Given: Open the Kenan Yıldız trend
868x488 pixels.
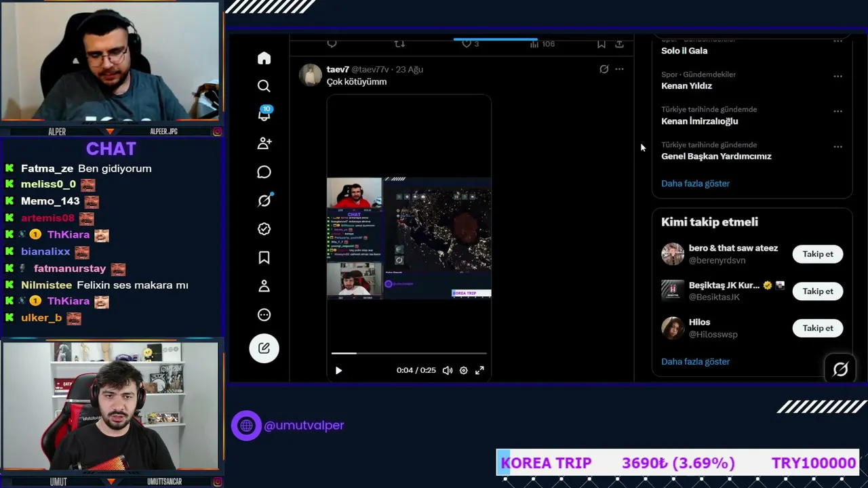Looking at the screenshot, I should [x=686, y=86].
